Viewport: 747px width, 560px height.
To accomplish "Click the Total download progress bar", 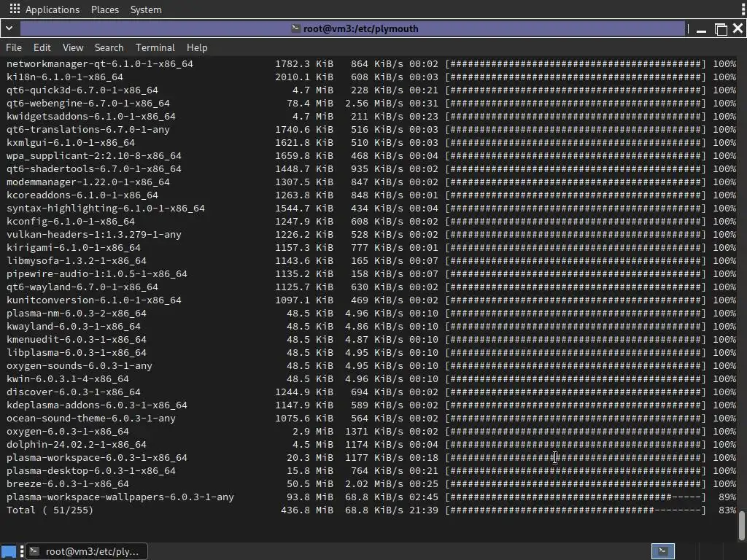I will (x=576, y=510).
